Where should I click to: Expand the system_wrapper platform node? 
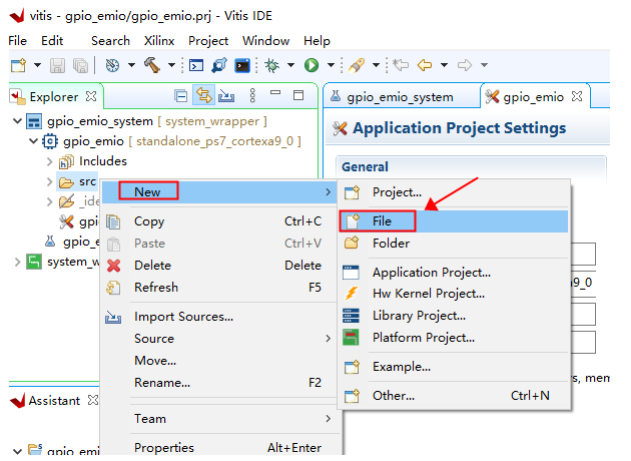click(17, 262)
